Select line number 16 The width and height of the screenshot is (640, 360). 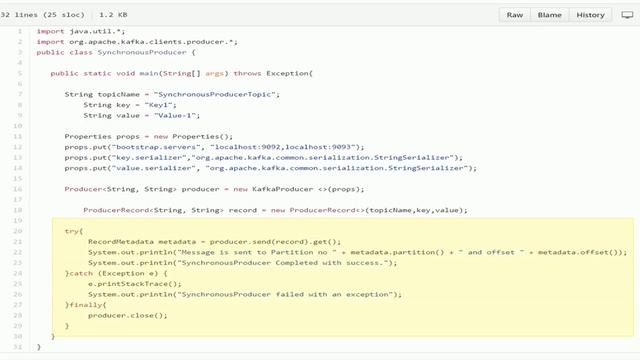tap(18, 189)
